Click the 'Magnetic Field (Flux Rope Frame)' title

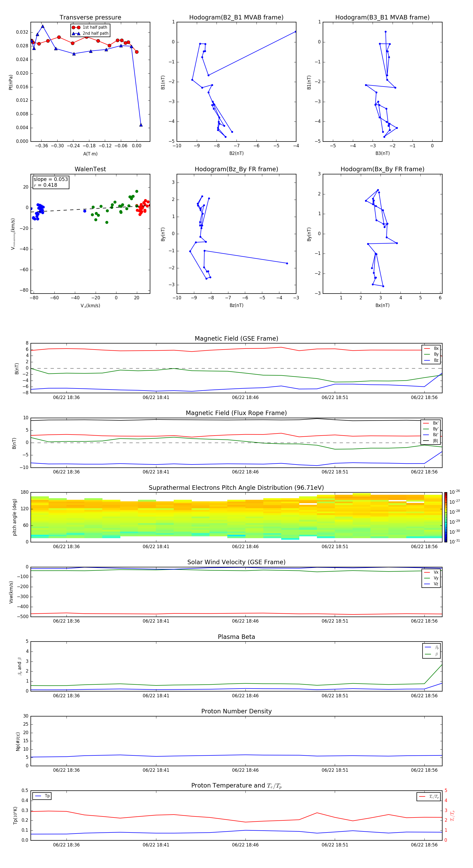tap(236, 413)
